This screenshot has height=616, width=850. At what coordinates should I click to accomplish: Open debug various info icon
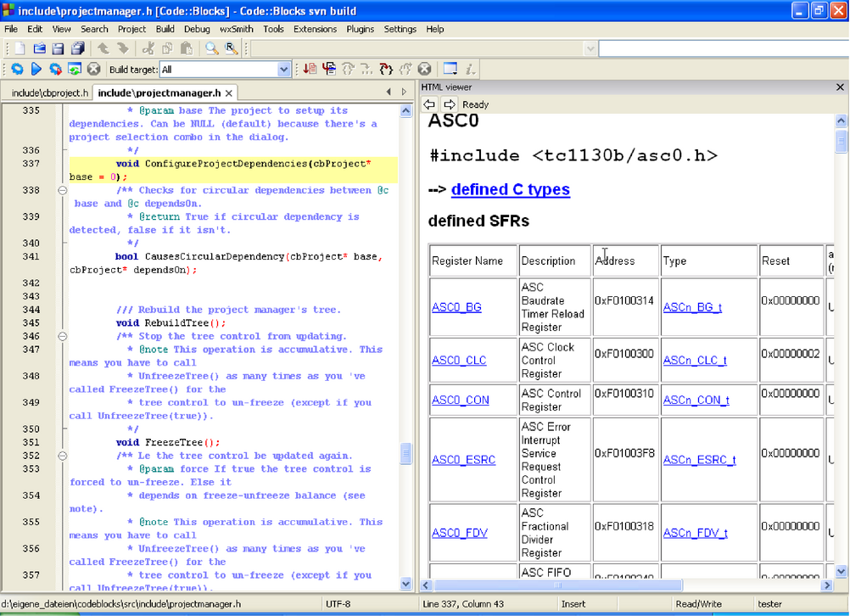coord(470,69)
